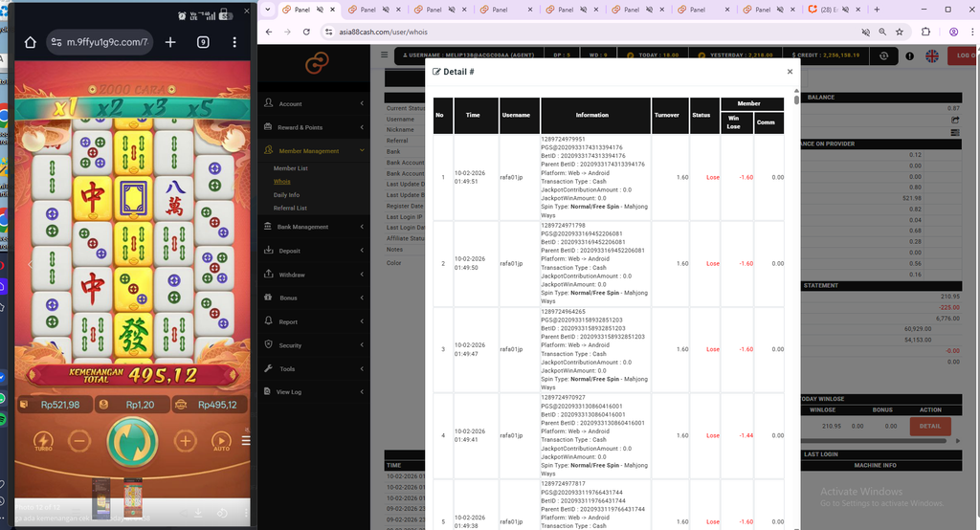
Task: Tap the plus bet circle icon
Action: (x=185, y=441)
